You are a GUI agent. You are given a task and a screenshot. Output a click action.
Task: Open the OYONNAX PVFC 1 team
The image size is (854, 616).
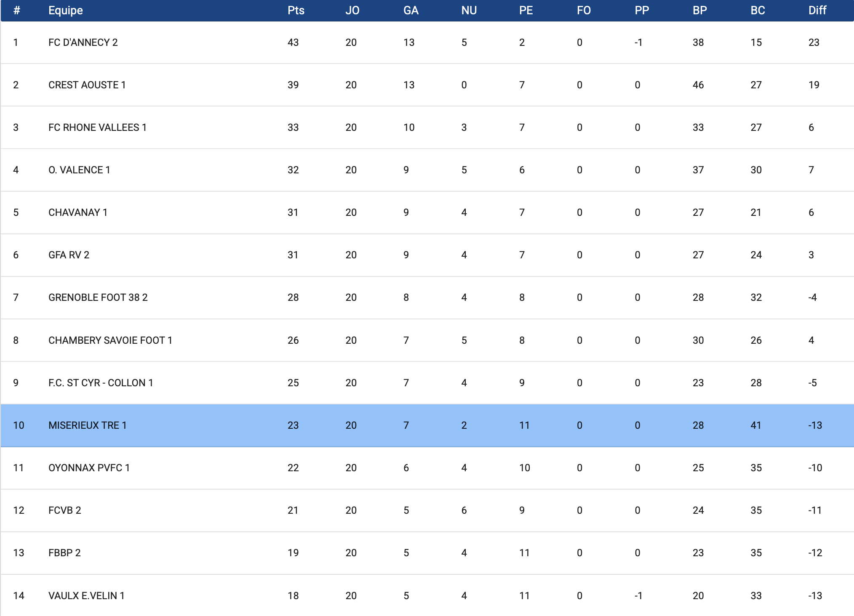(89, 468)
